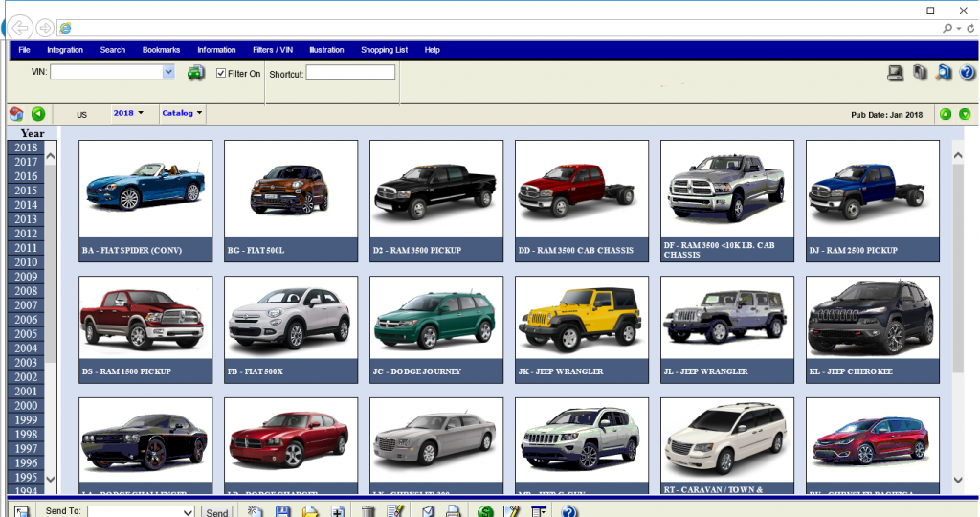Select year 2017 in the Year list

pyautogui.click(x=26, y=162)
